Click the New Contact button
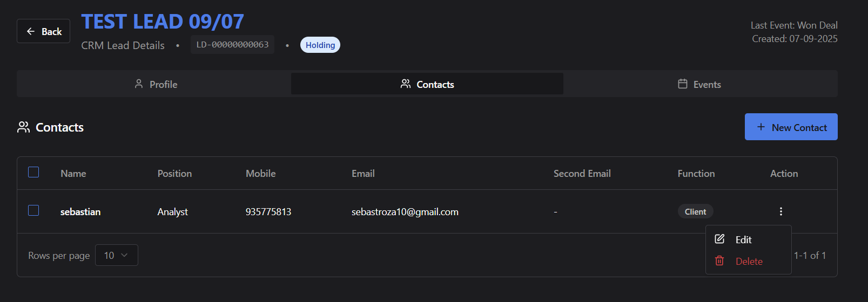Screen dimensions: 868x302 [x=791, y=127]
